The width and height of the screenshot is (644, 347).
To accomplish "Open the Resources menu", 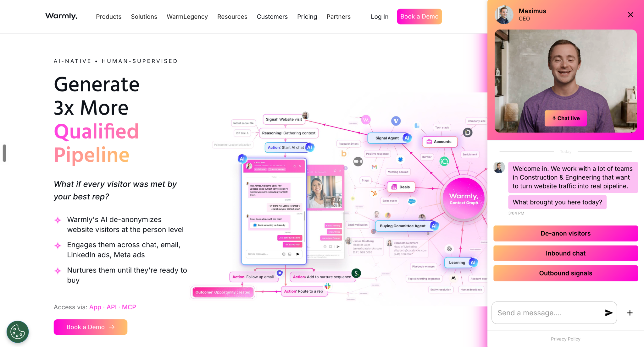I will [232, 17].
